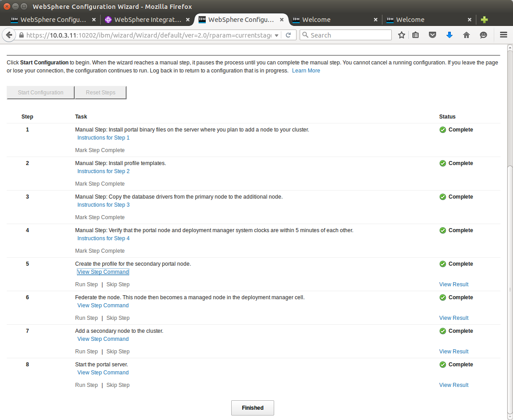This screenshot has height=420, width=513.
Task: Close the first WebSphere Configuration tab
Action: pos(94,20)
